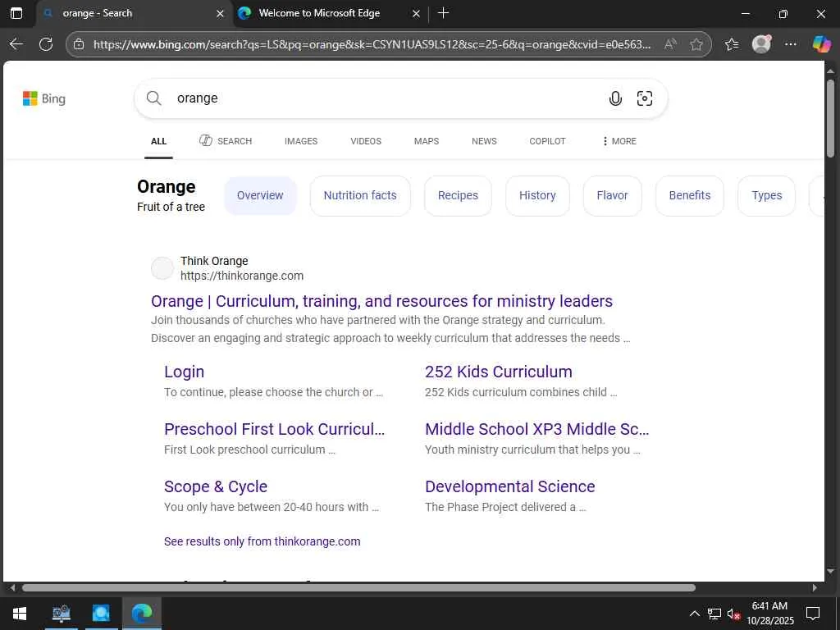Image resolution: width=840 pixels, height=630 pixels.
Task: Open Settings and more ellipsis menu
Action: tap(791, 44)
